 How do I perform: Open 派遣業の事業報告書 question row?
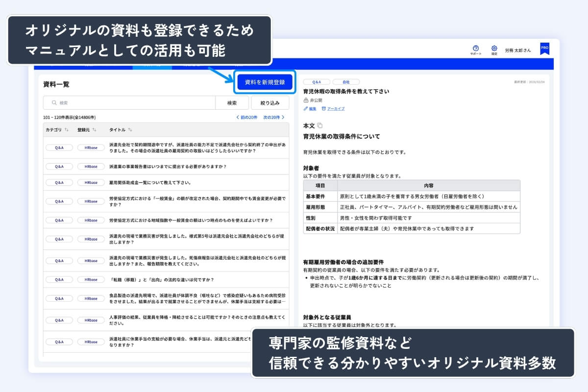[166, 167]
